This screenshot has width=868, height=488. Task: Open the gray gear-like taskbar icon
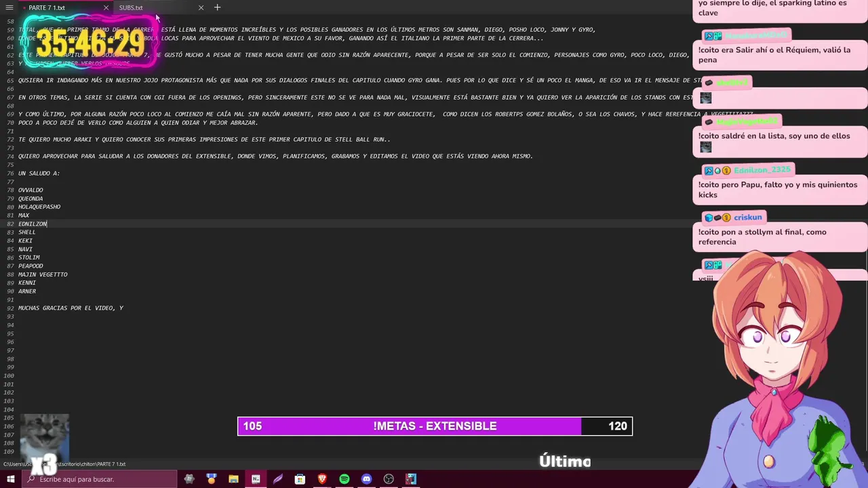point(189,479)
